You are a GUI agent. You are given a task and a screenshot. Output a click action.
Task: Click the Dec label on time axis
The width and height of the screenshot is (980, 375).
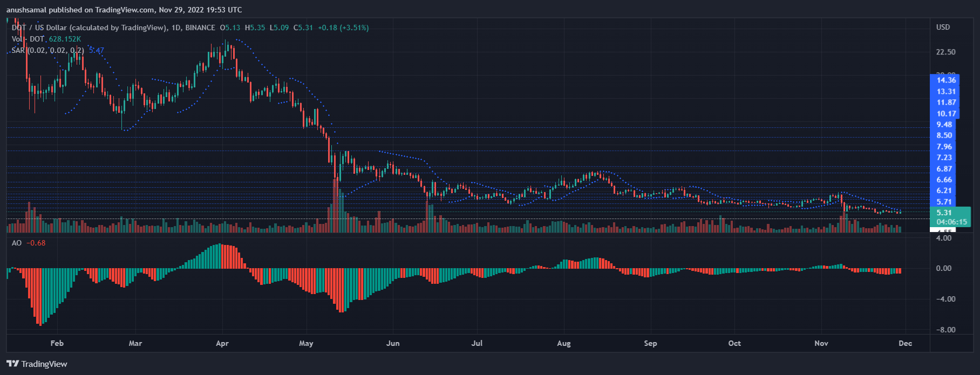pos(906,343)
